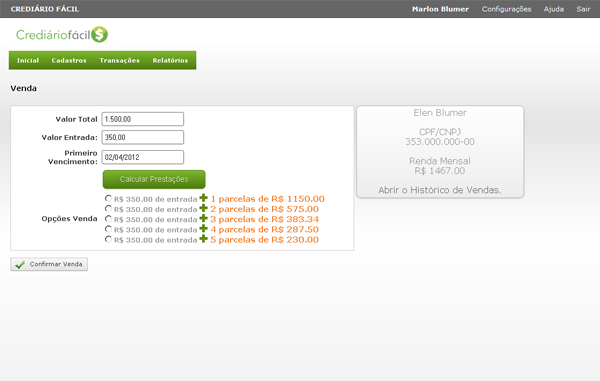
Task: Go to the Inicial menu item
Action: click(x=28, y=60)
